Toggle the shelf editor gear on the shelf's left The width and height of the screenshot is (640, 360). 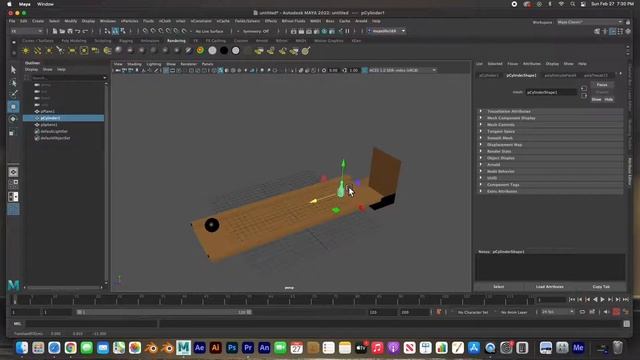pos(13,53)
